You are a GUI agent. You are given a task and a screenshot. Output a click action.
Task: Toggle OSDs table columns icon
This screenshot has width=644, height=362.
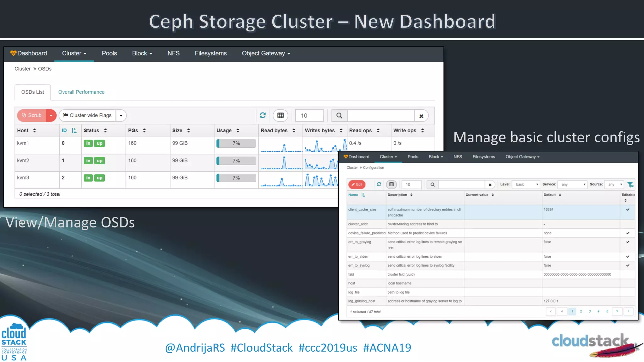(280, 115)
